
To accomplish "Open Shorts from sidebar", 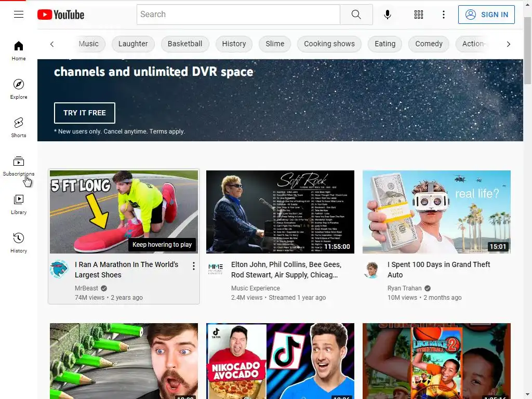I will click(19, 128).
